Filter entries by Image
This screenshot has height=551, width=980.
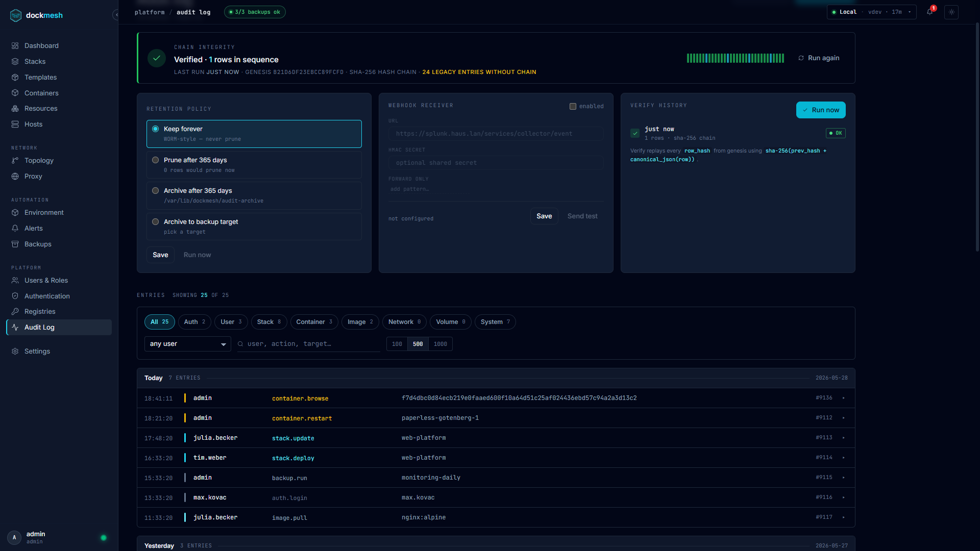(x=360, y=322)
